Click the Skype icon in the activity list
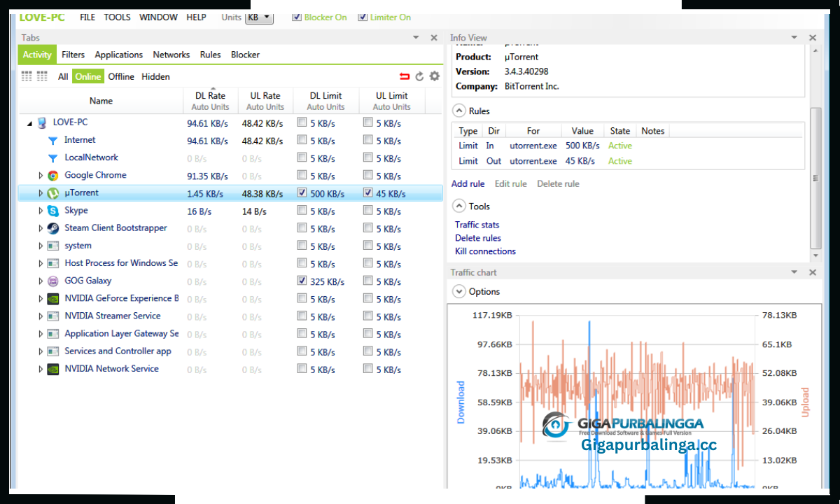This screenshot has height=504, width=840. click(52, 211)
